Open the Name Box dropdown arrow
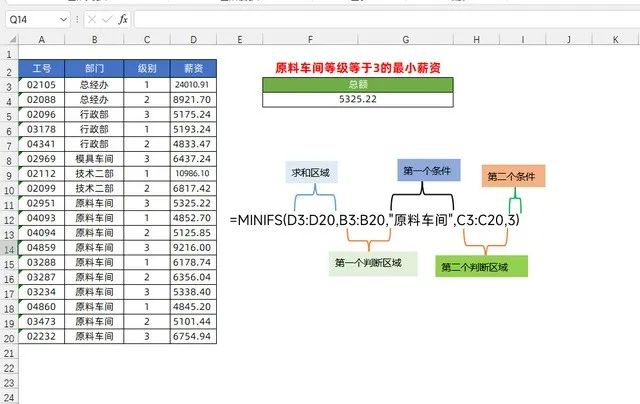 (x=64, y=19)
